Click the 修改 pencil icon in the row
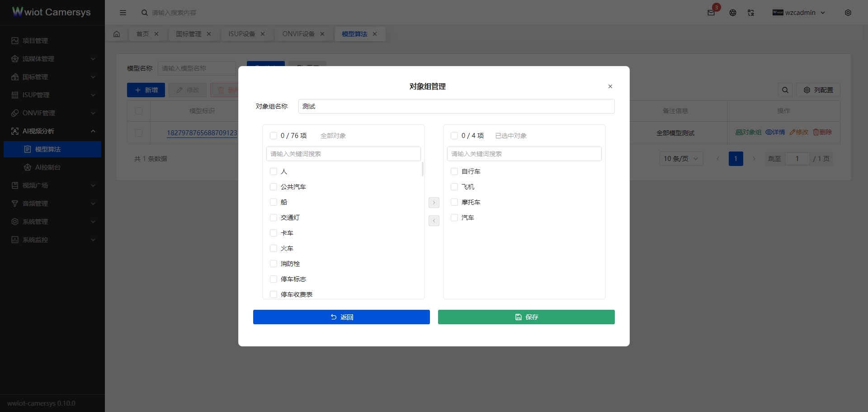868x412 pixels. (x=799, y=132)
